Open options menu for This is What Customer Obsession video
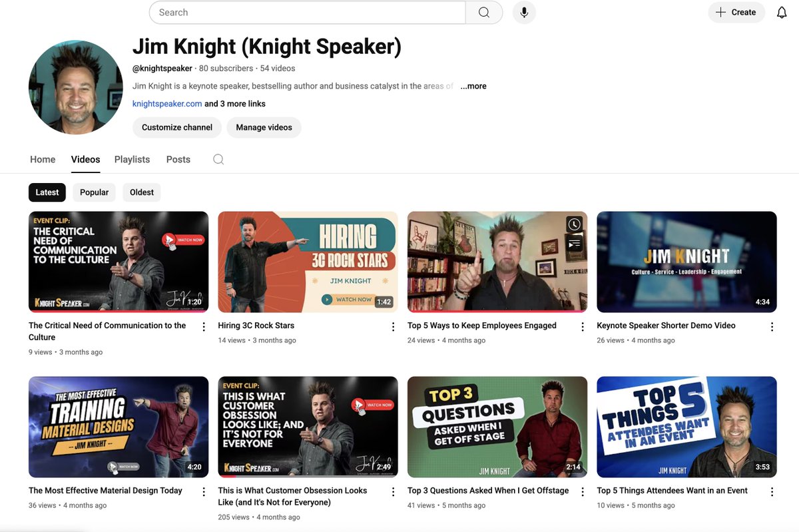This screenshot has height=532, width=799. [x=394, y=492]
